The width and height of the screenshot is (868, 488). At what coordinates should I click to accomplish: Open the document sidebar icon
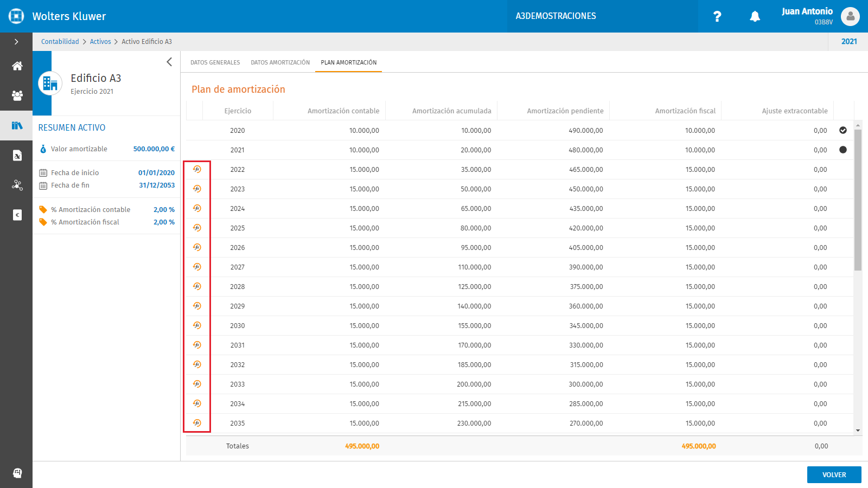[17, 156]
